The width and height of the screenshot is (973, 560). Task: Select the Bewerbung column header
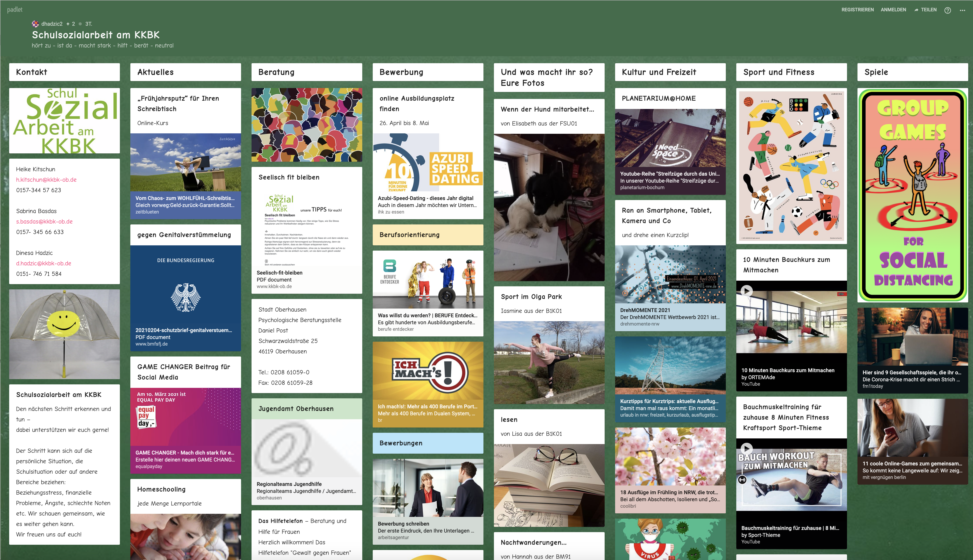428,72
